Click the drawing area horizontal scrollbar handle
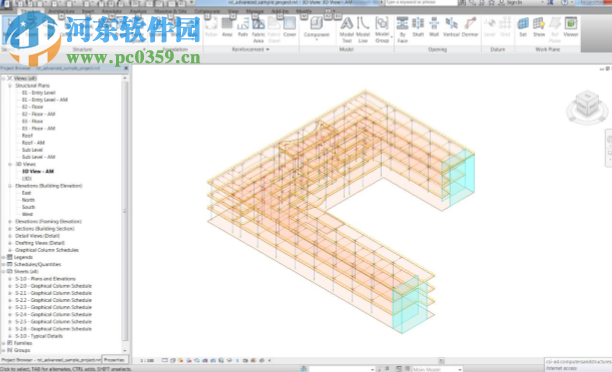The width and height of the screenshot is (612, 372). 441,361
